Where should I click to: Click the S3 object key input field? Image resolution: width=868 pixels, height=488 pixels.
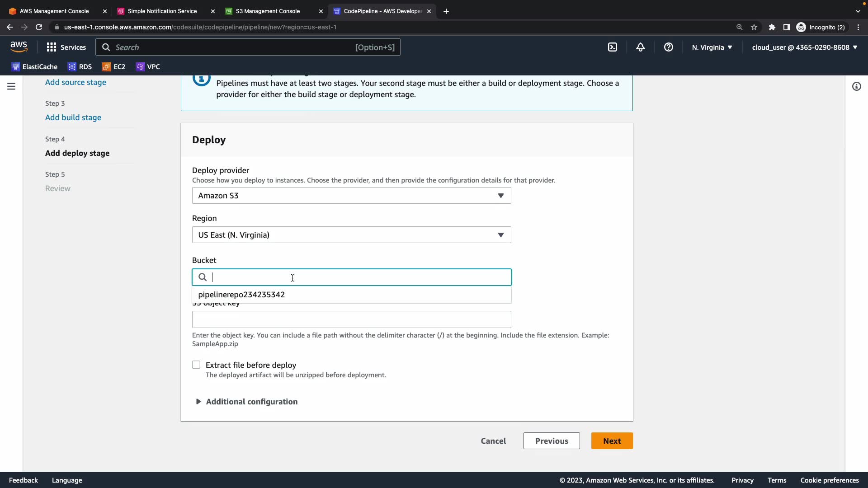click(351, 319)
